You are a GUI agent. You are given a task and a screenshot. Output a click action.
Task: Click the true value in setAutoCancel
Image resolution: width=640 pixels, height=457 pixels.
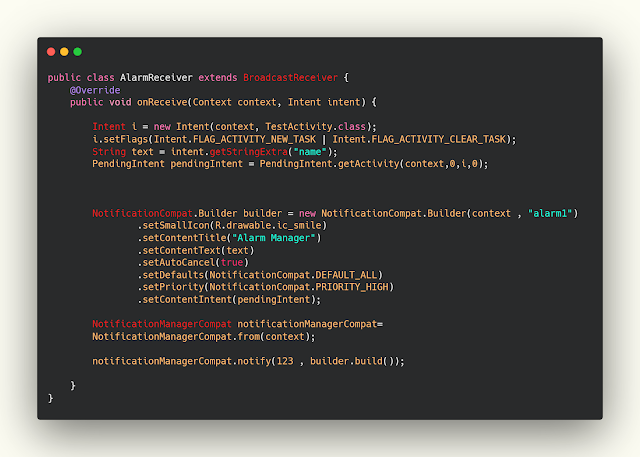click(x=232, y=262)
